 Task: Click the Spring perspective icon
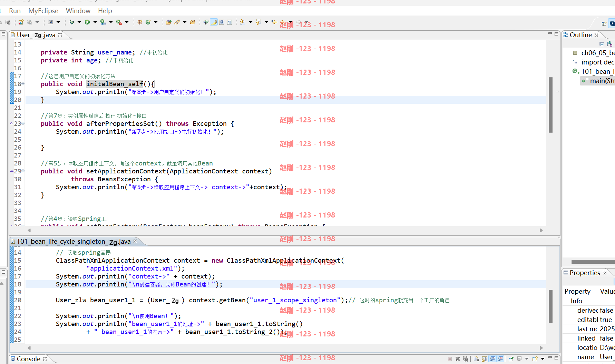click(x=612, y=24)
